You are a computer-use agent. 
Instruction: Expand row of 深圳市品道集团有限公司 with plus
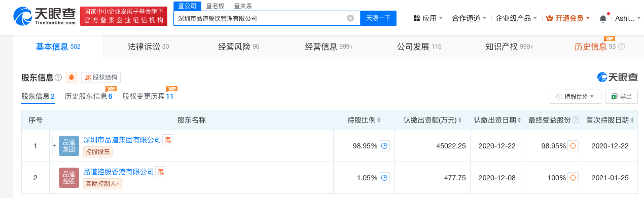click(x=54, y=146)
